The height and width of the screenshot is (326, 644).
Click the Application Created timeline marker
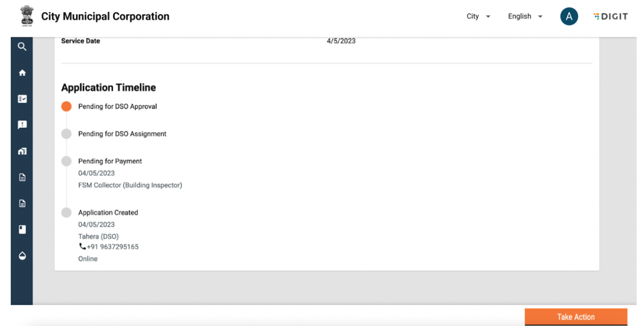pyautogui.click(x=66, y=212)
